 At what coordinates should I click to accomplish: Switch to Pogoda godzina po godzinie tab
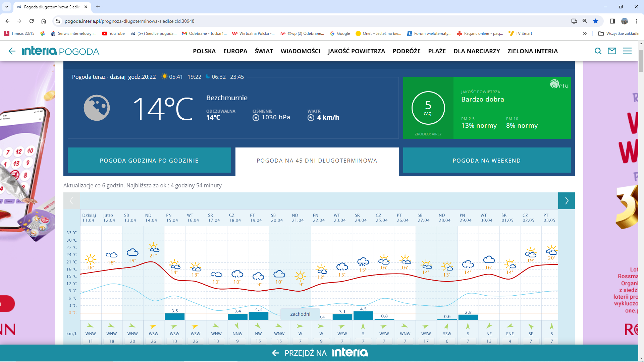click(x=149, y=161)
